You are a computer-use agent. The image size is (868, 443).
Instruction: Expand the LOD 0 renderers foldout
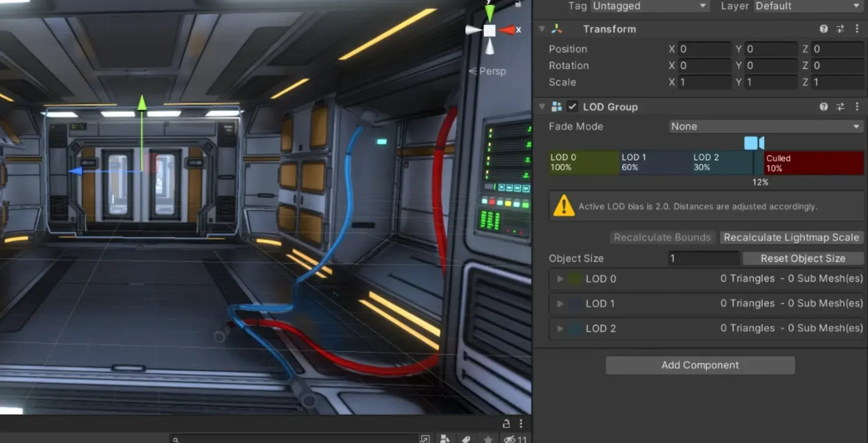pos(560,279)
